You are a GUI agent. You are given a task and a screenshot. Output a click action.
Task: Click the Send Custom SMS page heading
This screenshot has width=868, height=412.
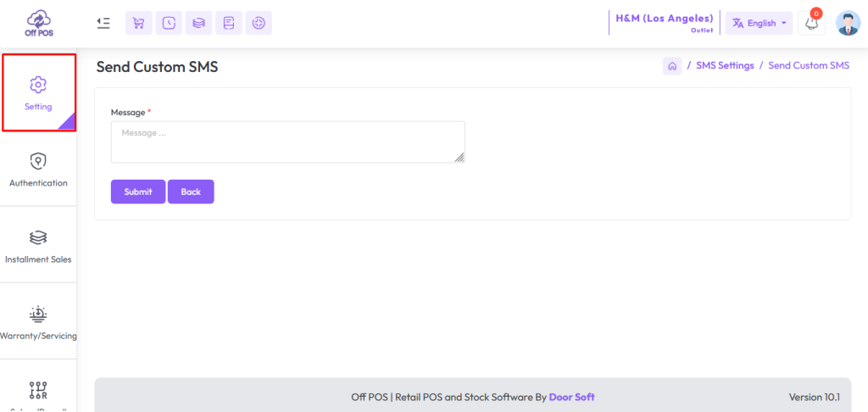(x=157, y=67)
